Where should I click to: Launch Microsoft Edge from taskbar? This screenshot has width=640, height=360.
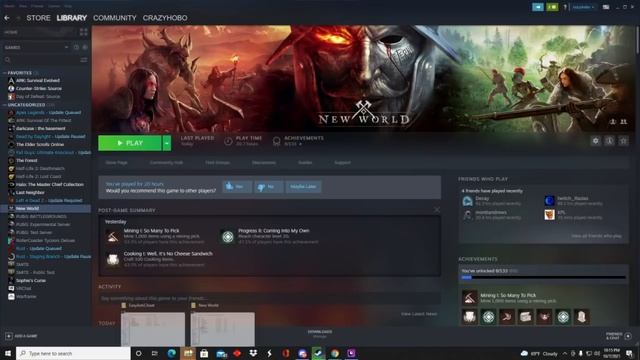pos(171,353)
